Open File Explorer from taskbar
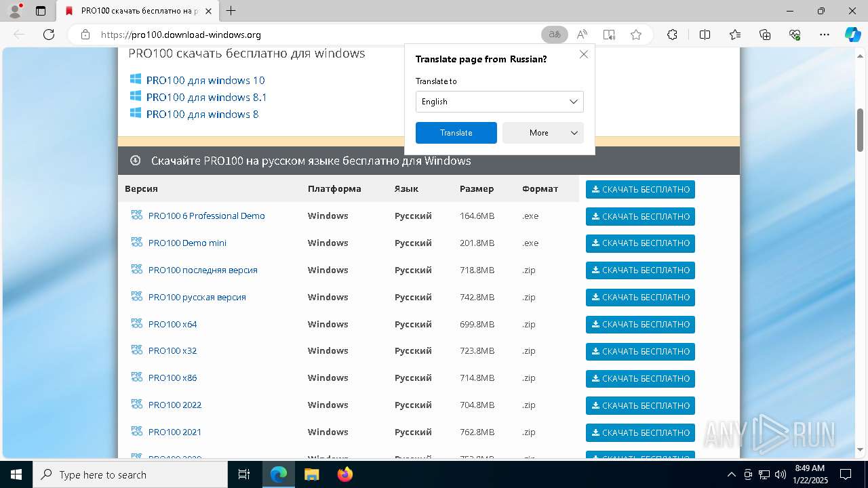Image resolution: width=868 pixels, height=488 pixels. (311, 474)
